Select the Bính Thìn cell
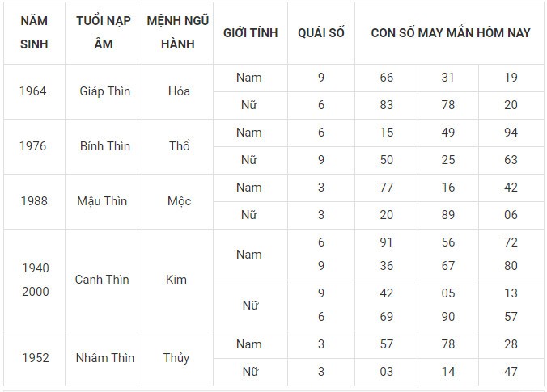This screenshot has height=392, width=547. [x=104, y=146]
